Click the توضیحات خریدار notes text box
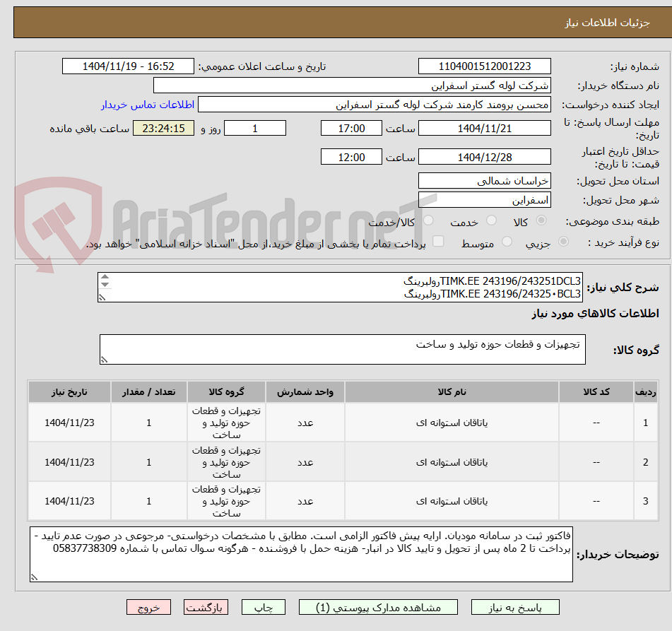 [x=301, y=554]
